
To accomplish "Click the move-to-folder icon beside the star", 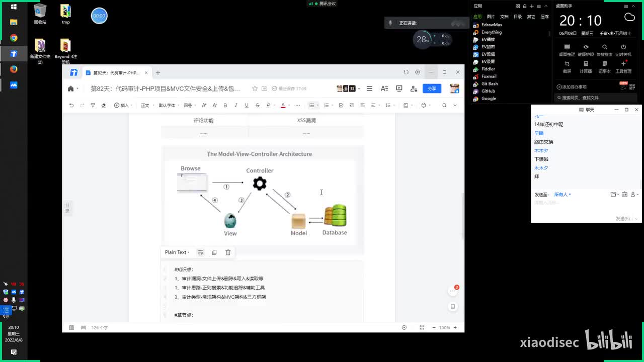I will (264, 88).
